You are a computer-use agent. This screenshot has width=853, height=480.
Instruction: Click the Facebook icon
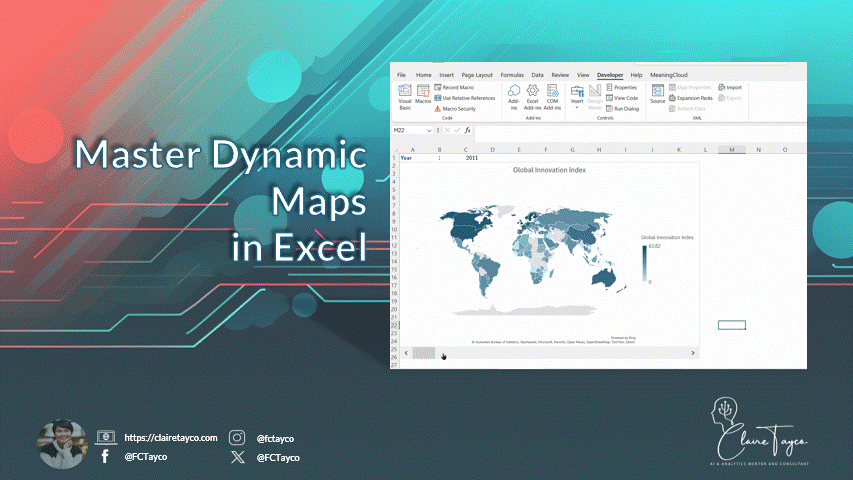click(105, 456)
